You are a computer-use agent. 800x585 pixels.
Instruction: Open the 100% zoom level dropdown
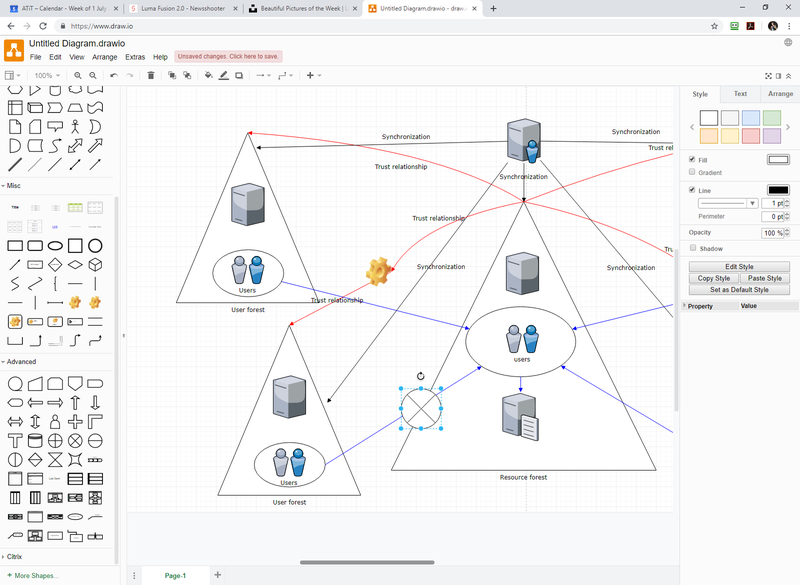point(47,75)
